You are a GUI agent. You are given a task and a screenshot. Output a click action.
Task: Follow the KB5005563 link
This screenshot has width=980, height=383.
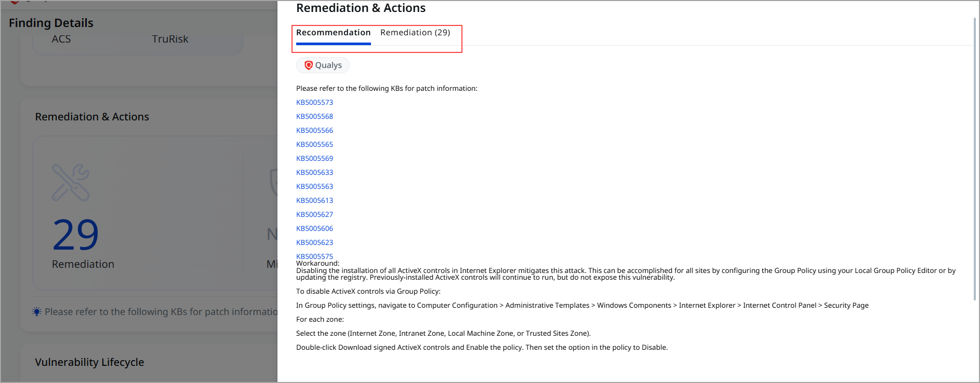[314, 186]
